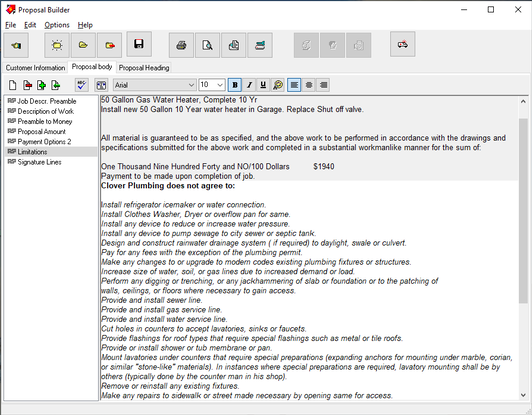Open the font size 10 dropdown
532x415 pixels.
(x=220, y=85)
